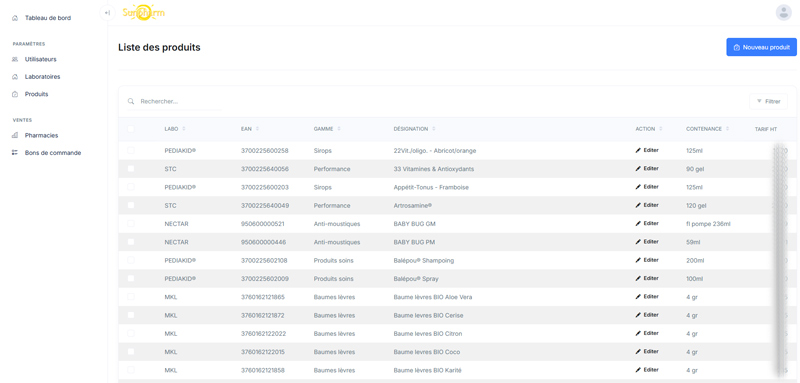The height and width of the screenshot is (383, 800).
Task: Sort the table by DÉSIGNATION column
Action: 414,129
